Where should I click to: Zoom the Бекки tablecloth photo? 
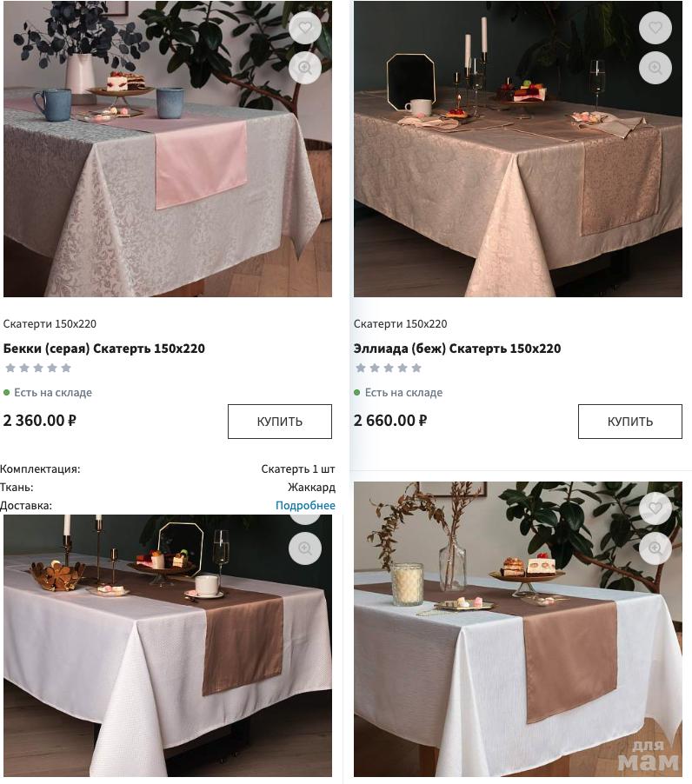tap(305, 68)
